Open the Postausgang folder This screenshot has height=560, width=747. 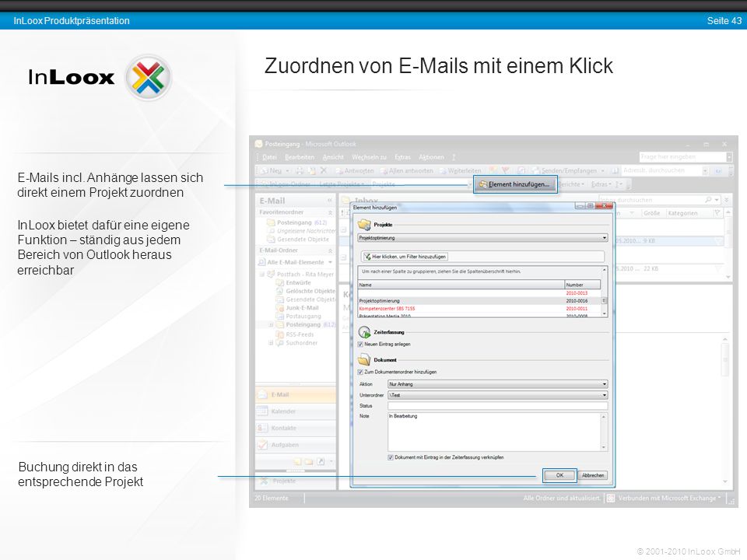299,317
